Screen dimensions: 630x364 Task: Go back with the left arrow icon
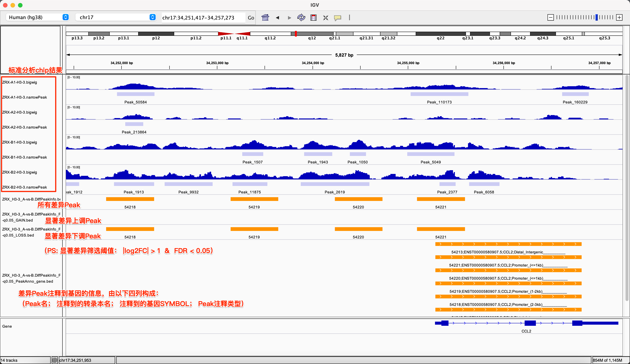(277, 17)
